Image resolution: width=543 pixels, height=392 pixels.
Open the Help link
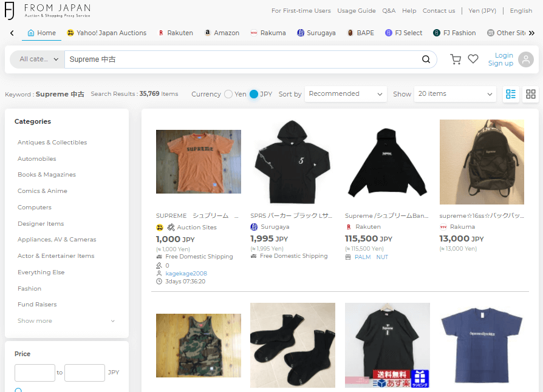(409, 11)
